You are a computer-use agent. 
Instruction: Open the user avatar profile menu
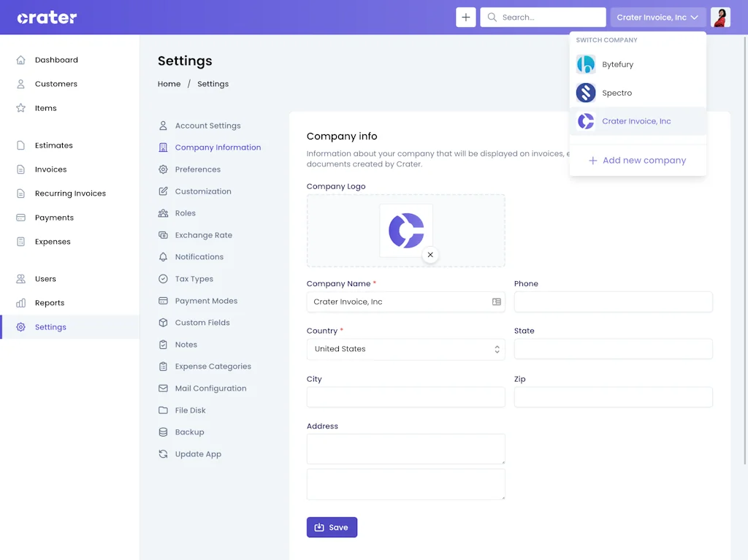point(720,18)
